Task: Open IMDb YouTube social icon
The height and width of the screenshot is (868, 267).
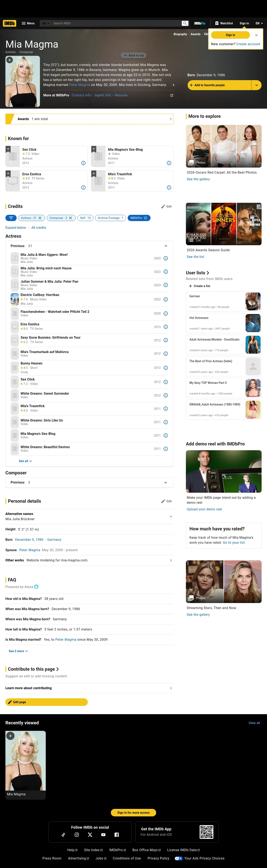Action: [103, 835]
